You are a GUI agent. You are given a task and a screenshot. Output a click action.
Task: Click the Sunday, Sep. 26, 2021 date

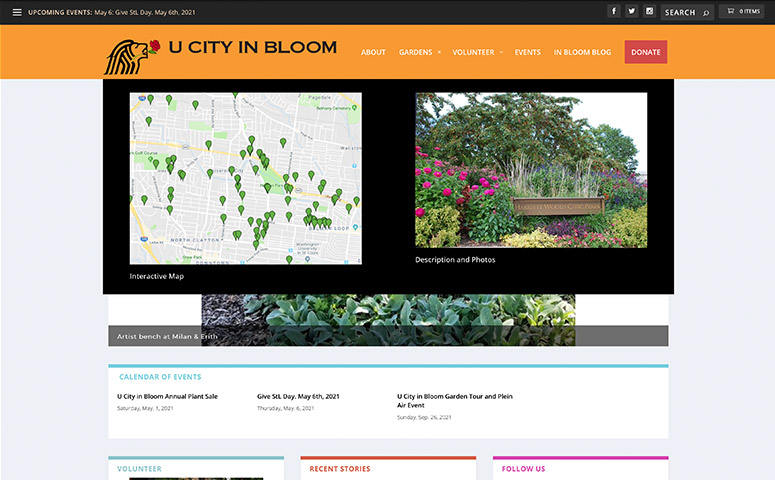point(424,417)
